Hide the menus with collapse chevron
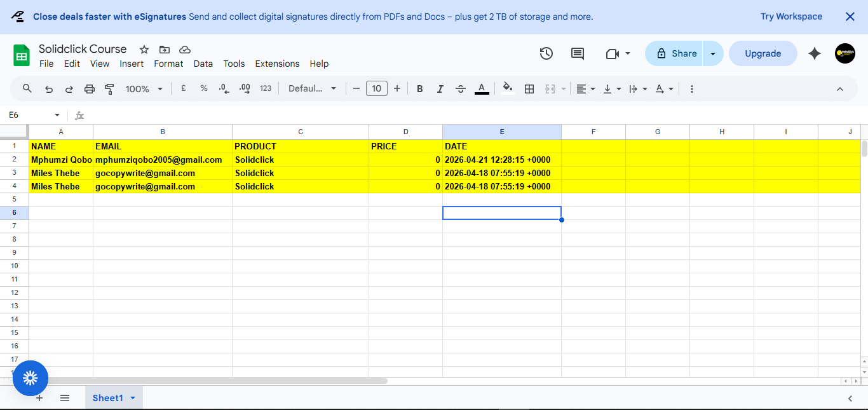 pyautogui.click(x=840, y=89)
